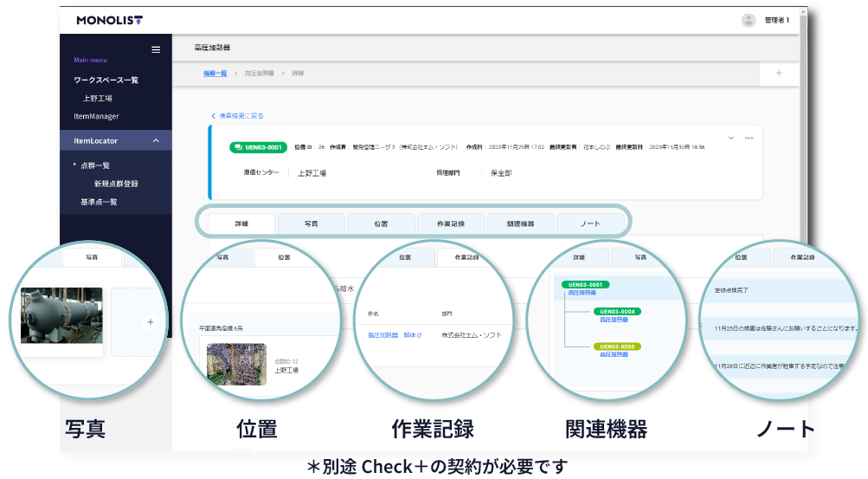Switch to the ノート tab
This screenshot has height=479, width=868.
[x=590, y=223]
